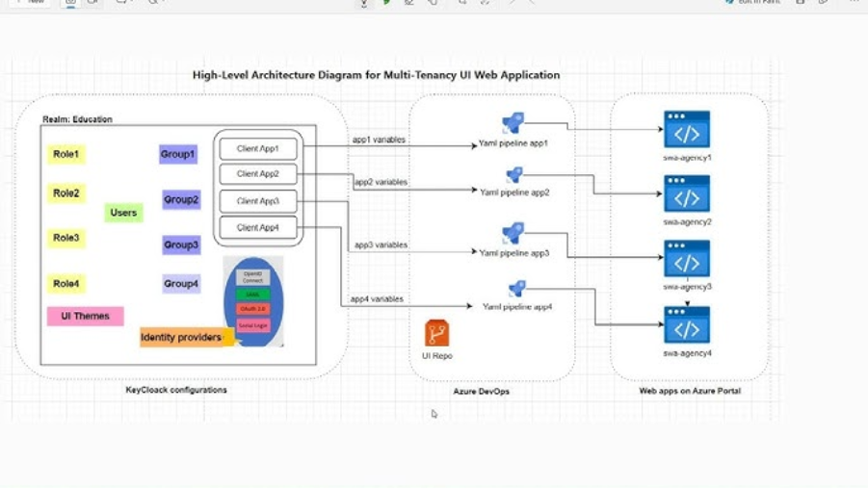Viewport: 868px width, 488px height.
Task: Select the Yaml pipeline app4 icon
Action: [516, 288]
